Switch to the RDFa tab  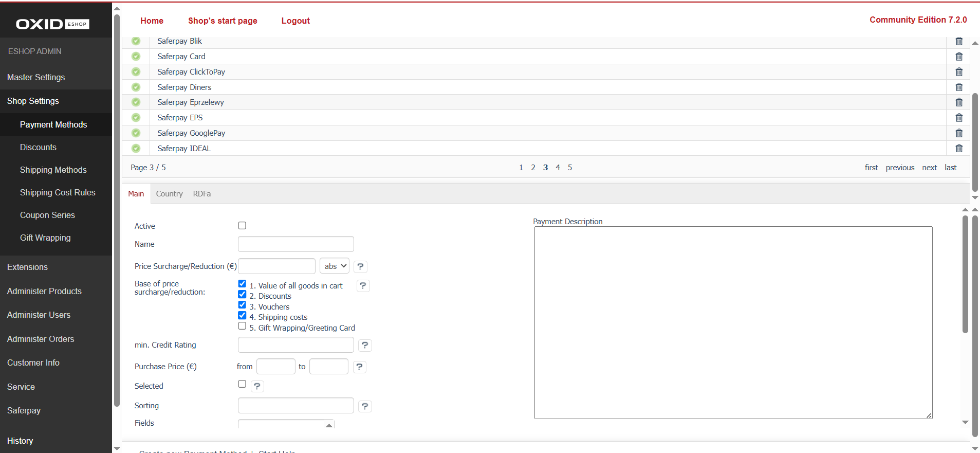coord(202,194)
